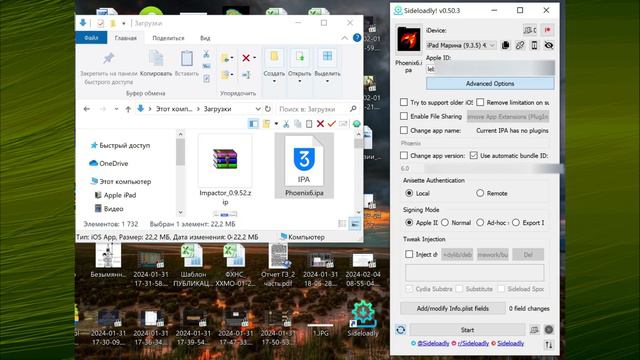Expand the Выделить dropdown in the ribbon
The image size is (640, 360).
(327, 81)
